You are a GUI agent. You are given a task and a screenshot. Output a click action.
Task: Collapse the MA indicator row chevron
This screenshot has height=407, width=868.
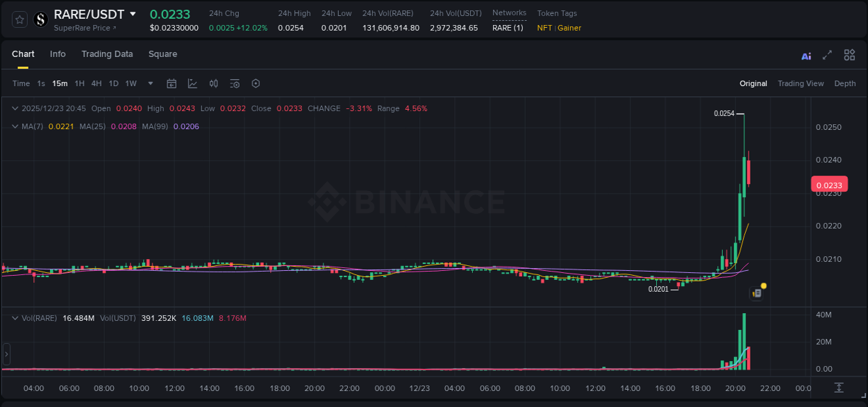[x=15, y=126]
